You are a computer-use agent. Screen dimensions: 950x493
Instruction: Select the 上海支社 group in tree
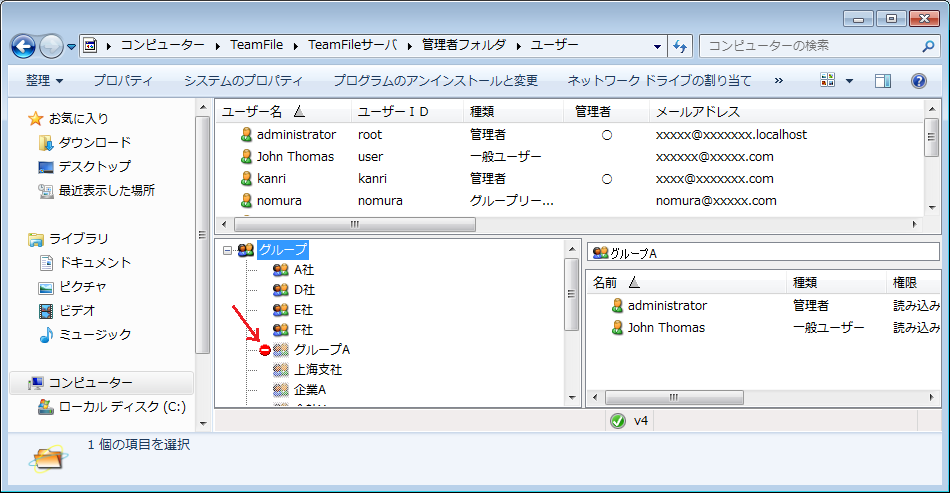[x=317, y=370]
